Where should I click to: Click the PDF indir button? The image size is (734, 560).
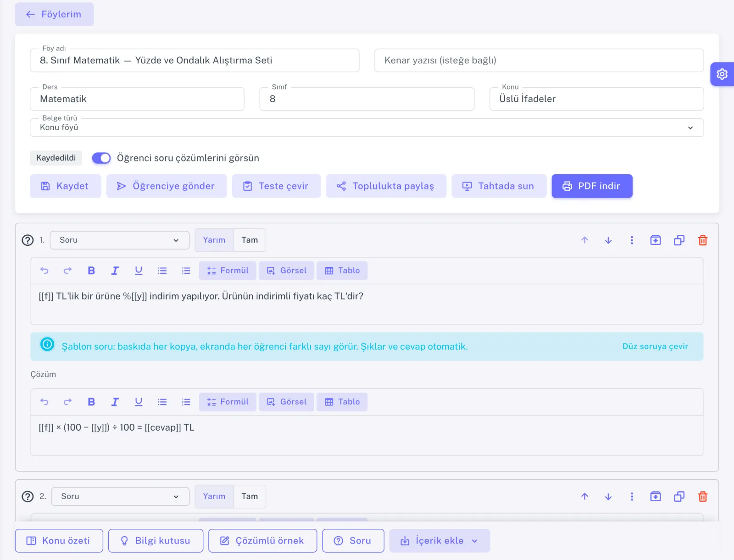(x=592, y=186)
